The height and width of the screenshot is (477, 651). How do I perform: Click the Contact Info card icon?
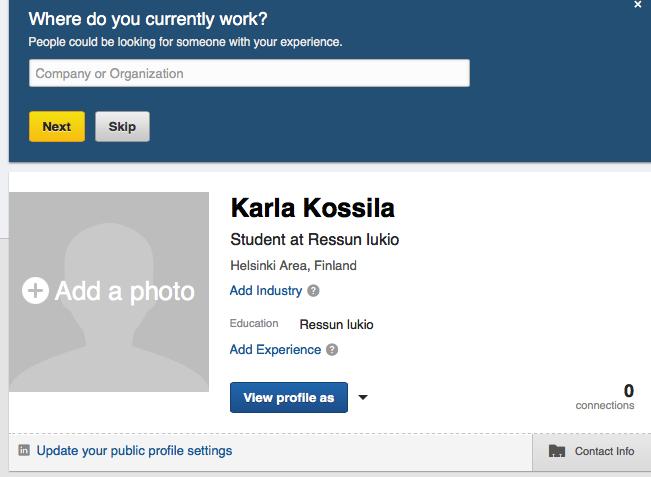click(557, 451)
